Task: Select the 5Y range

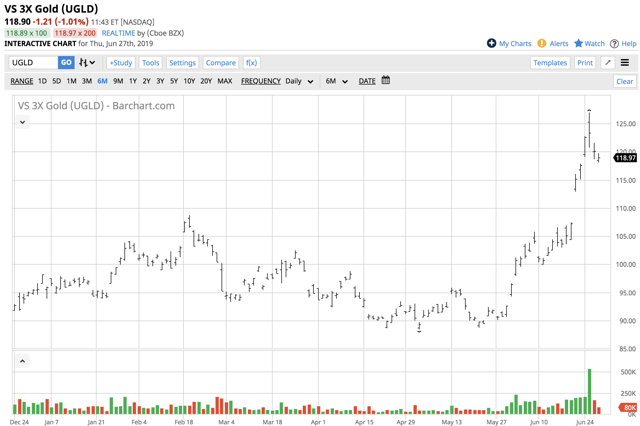Action: (x=174, y=81)
